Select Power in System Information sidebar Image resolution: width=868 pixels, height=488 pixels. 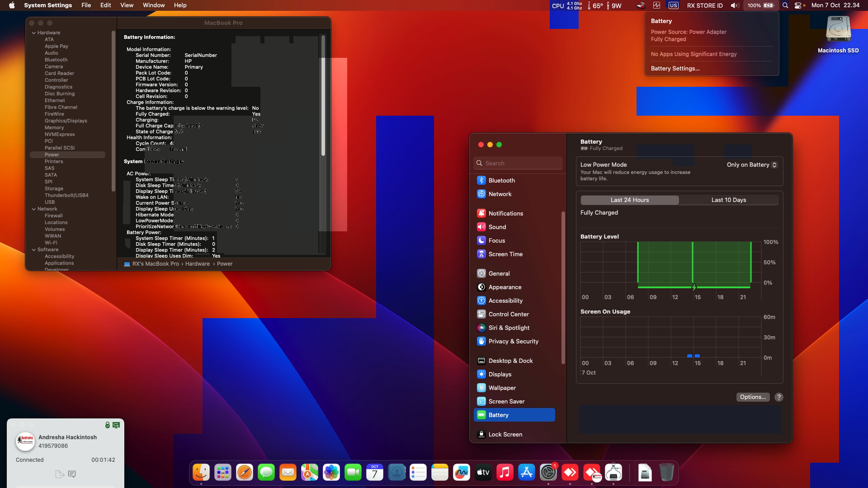(x=67, y=155)
